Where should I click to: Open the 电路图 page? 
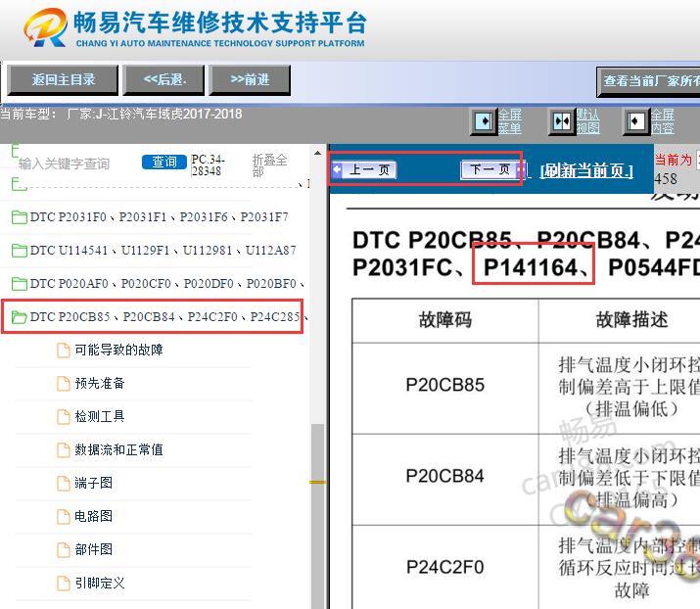point(93,517)
